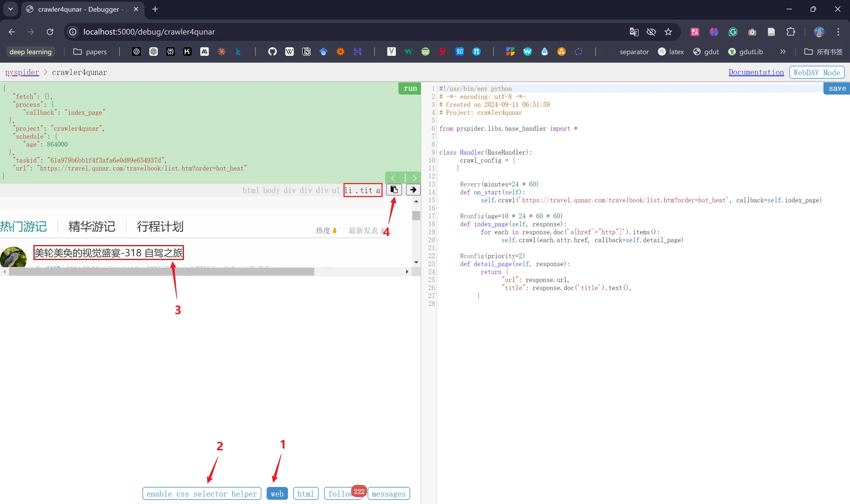
Task: Open the GitHub bookmark icon
Action: [x=272, y=52]
